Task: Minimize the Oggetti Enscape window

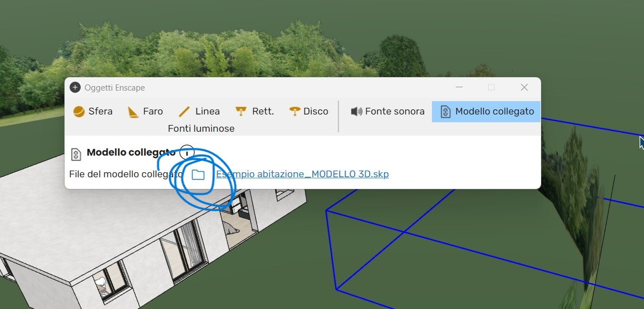Action: (459, 87)
